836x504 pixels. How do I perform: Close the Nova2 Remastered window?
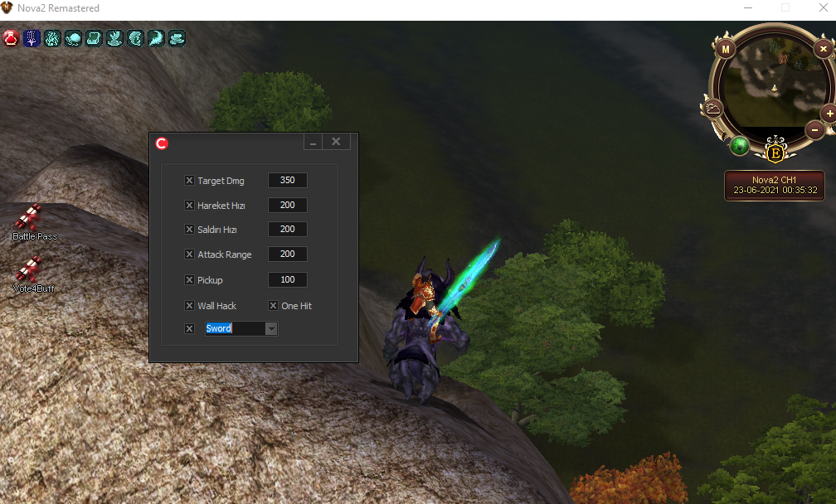(823, 8)
